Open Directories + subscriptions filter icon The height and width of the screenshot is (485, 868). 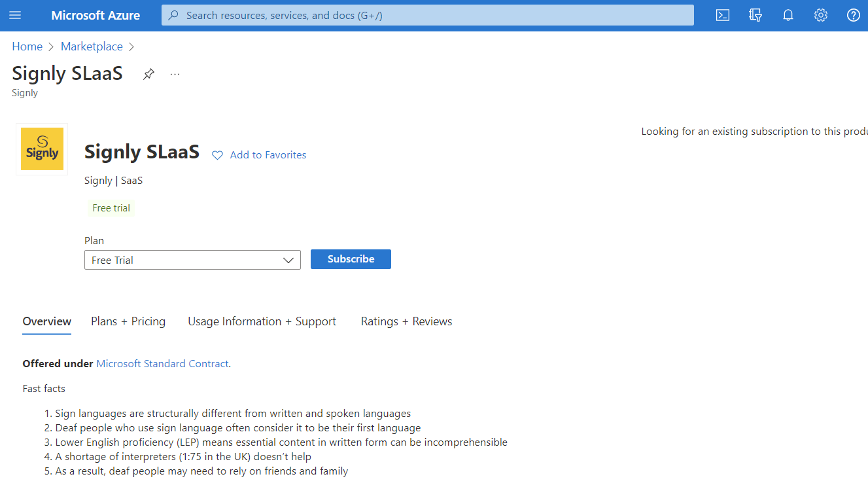click(755, 15)
